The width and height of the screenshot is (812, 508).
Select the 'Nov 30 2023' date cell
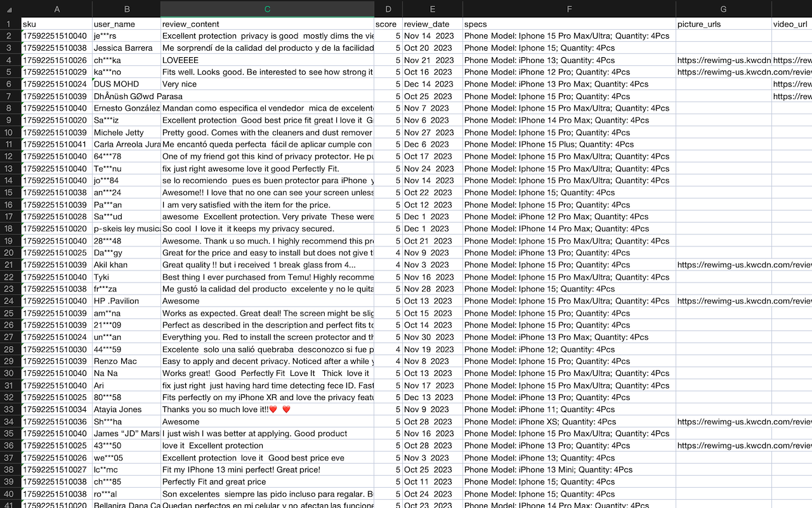tap(433, 337)
